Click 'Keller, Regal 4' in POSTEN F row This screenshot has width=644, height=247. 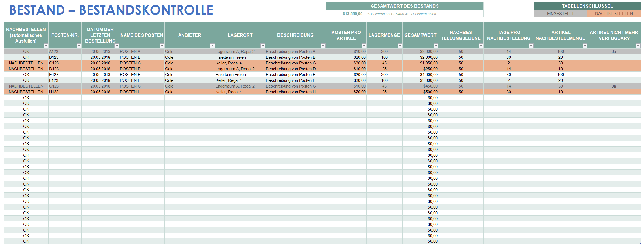(240, 80)
